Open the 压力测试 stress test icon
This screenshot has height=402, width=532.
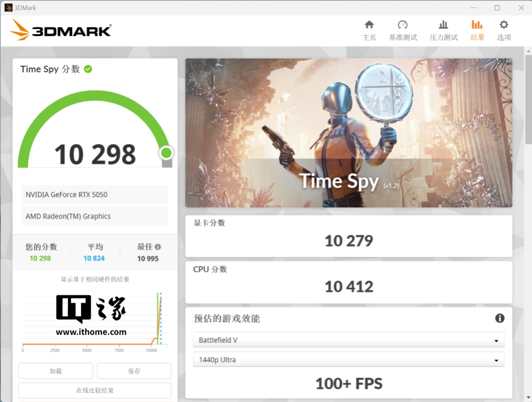pos(443,25)
